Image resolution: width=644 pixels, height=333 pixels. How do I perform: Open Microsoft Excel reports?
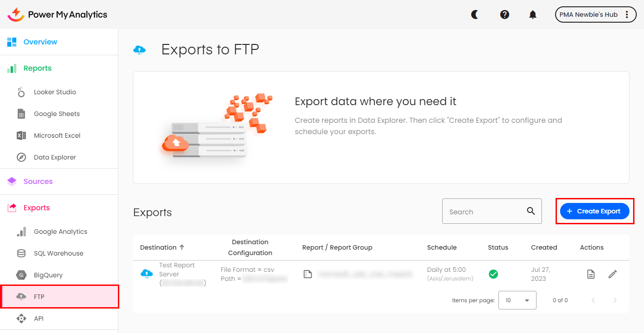57,135
